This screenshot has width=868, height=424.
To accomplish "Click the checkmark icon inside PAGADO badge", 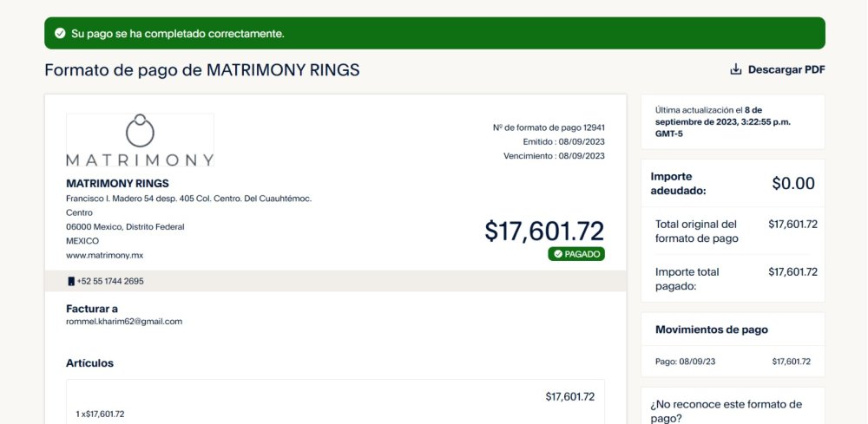I will point(558,254).
